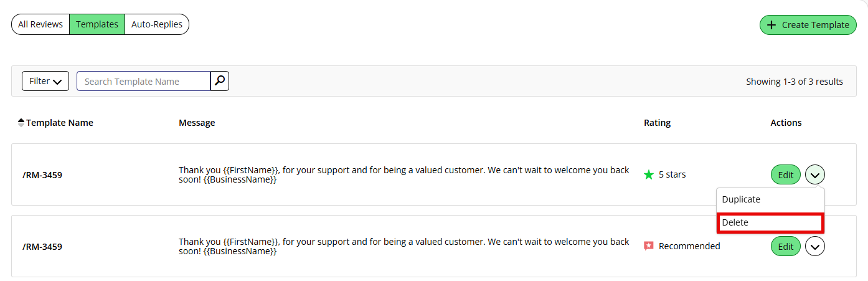Select Delete in the actions menu
Viewport: 868px width, 281px height.
tap(770, 222)
